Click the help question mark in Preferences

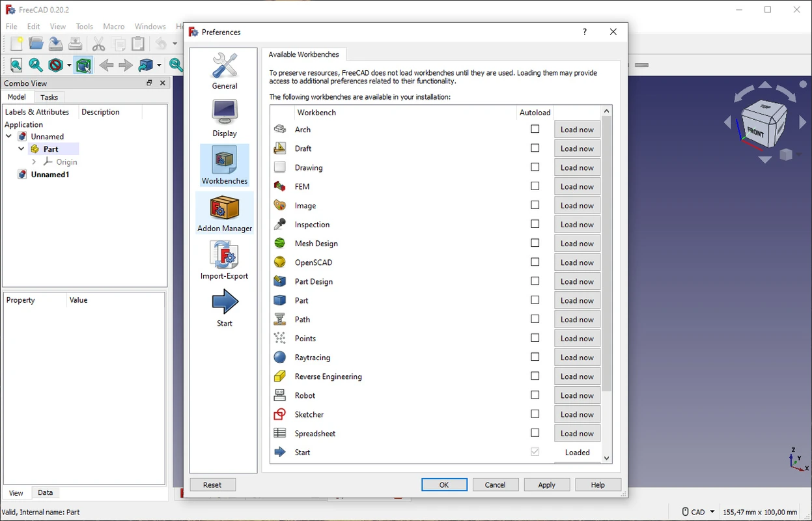[585, 32]
